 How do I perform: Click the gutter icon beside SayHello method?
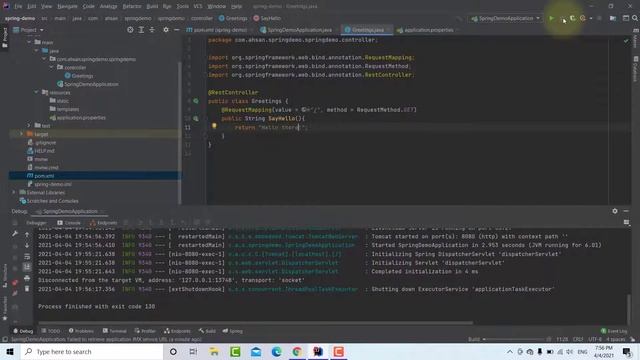[196, 118]
